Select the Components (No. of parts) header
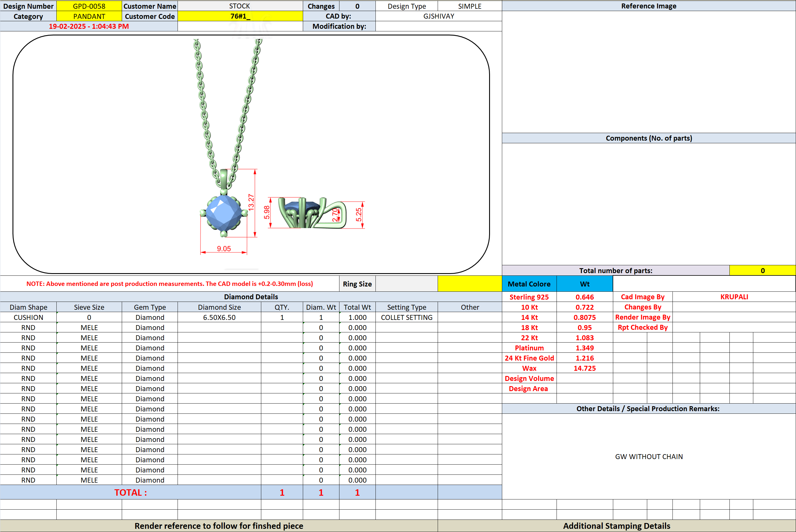The height and width of the screenshot is (532, 796). pos(649,138)
